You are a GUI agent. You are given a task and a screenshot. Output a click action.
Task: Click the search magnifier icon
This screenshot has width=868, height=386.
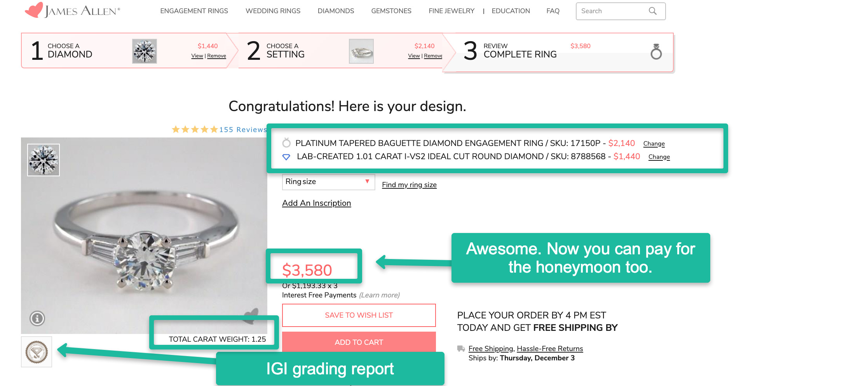pyautogui.click(x=652, y=11)
